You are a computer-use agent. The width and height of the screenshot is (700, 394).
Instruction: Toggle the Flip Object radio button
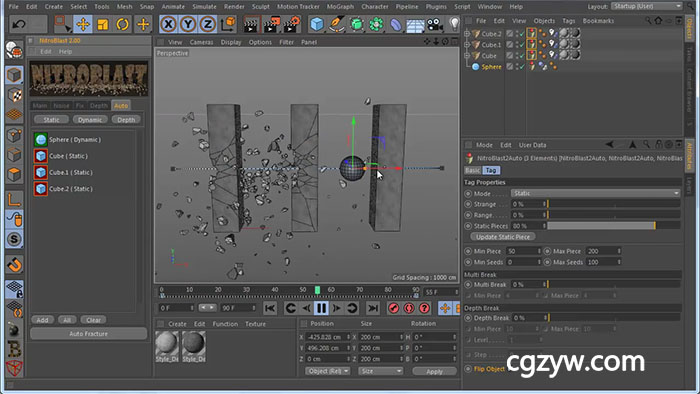coord(468,369)
